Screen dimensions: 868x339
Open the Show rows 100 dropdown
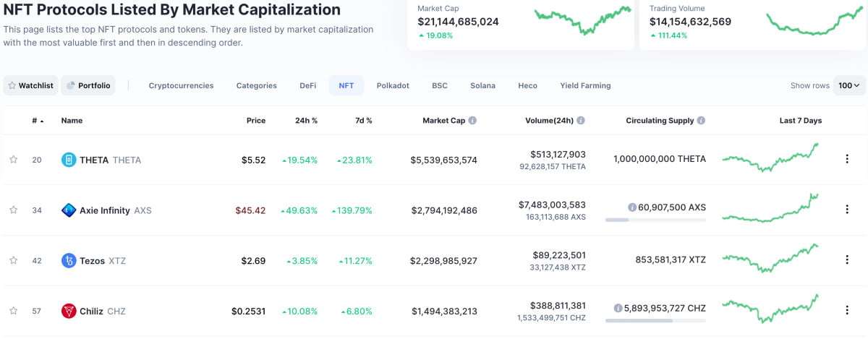(x=848, y=85)
